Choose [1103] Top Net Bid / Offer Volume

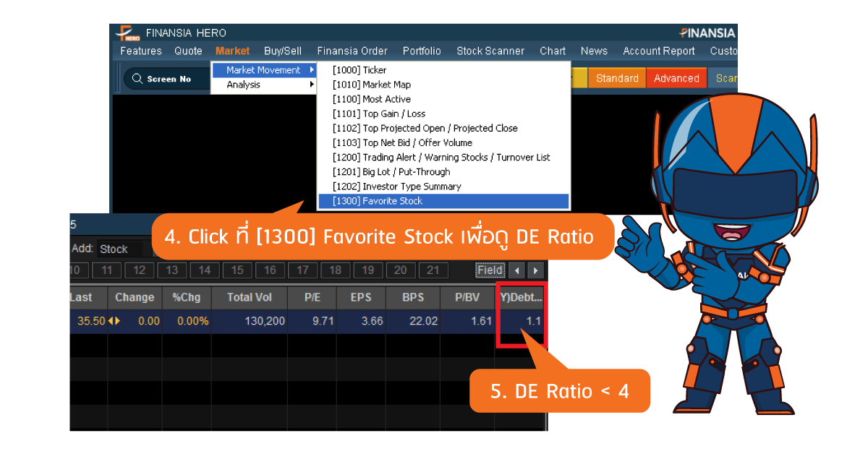(443, 142)
